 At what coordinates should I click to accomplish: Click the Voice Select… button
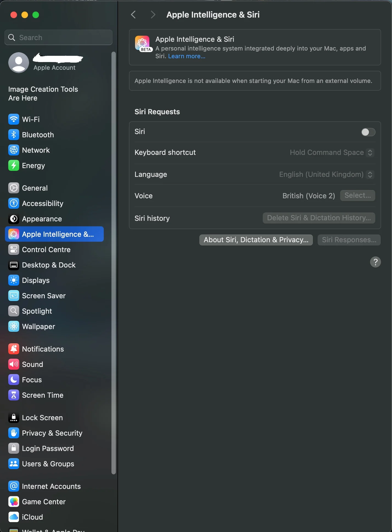(357, 196)
